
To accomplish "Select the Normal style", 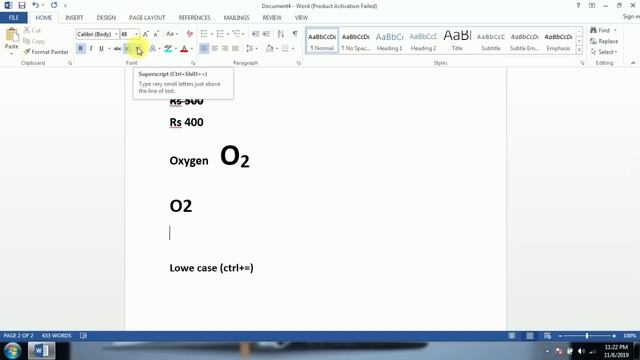I will [x=322, y=41].
